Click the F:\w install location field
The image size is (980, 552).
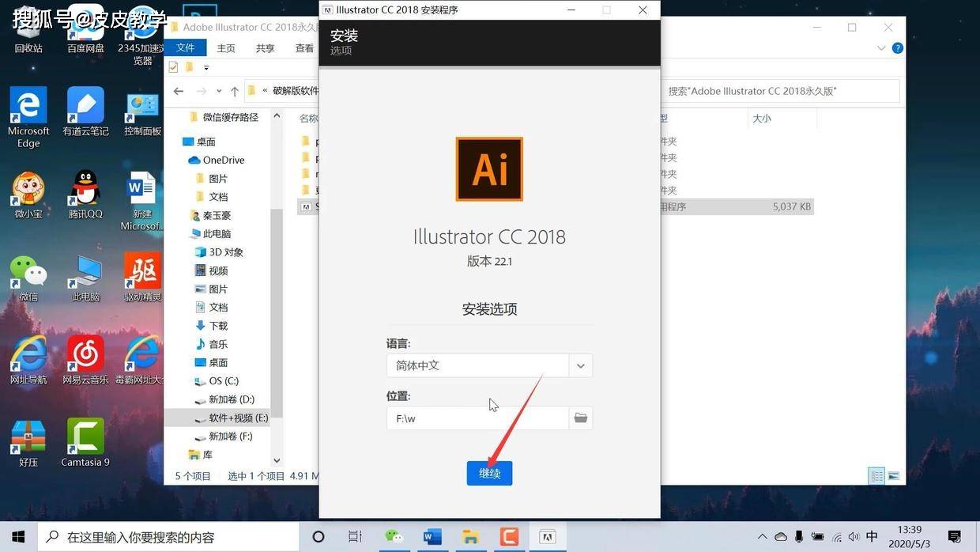pos(477,418)
